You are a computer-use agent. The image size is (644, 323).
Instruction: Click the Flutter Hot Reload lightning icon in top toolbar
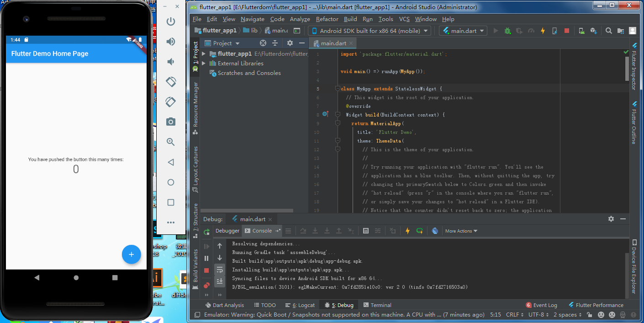[543, 31]
